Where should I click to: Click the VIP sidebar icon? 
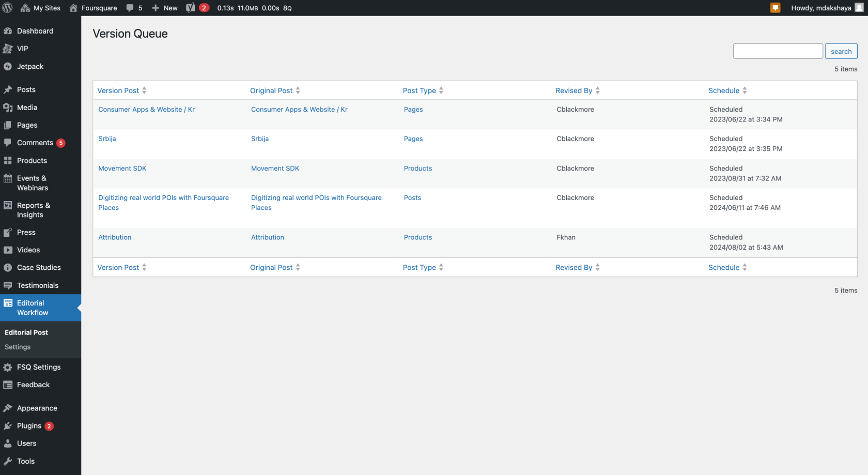[x=8, y=49]
